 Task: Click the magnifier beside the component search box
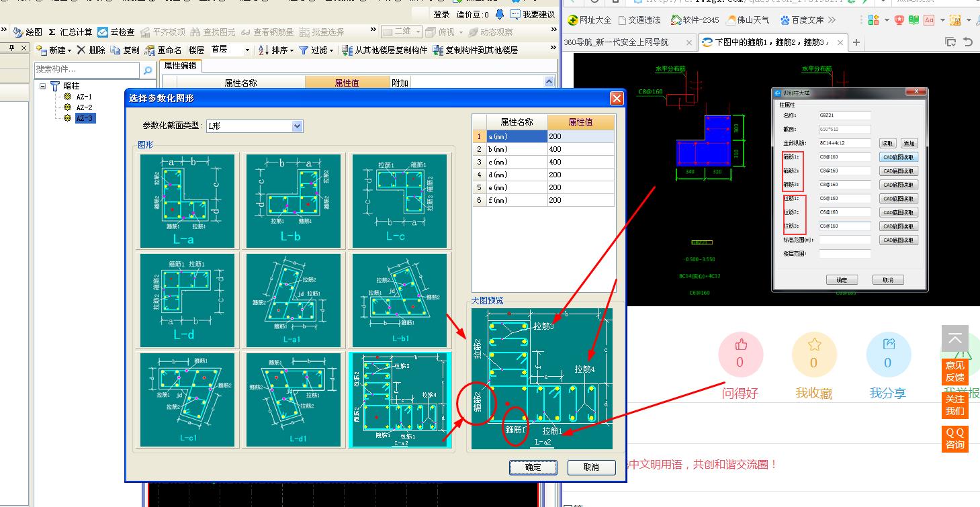pos(148,70)
